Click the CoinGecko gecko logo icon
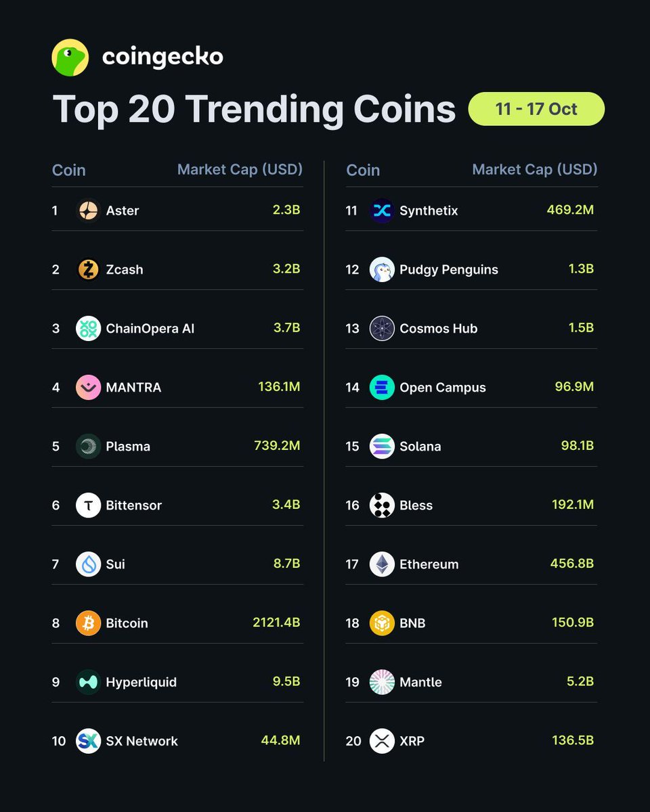The image size is (650, 812). pyautogui.click(x=70, y=58)
